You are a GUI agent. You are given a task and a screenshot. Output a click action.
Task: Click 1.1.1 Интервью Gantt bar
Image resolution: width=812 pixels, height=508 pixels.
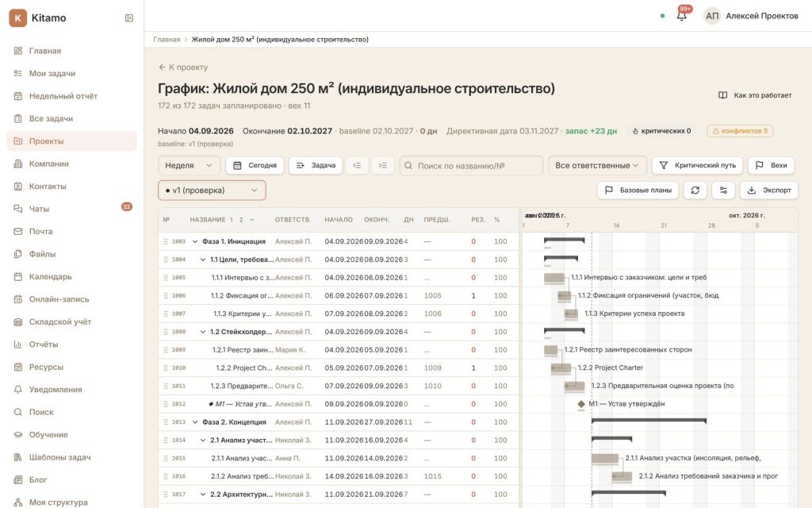(554, 278)
